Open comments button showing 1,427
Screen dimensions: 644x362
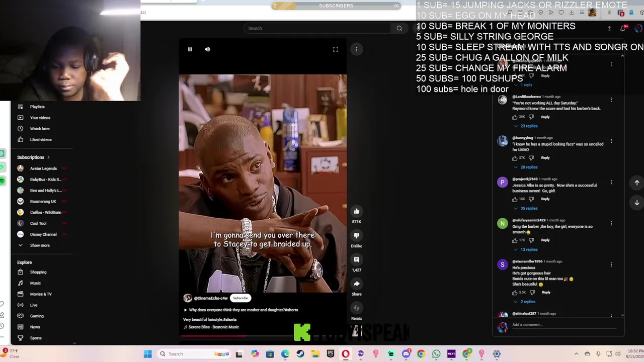[x=356, y=259]
